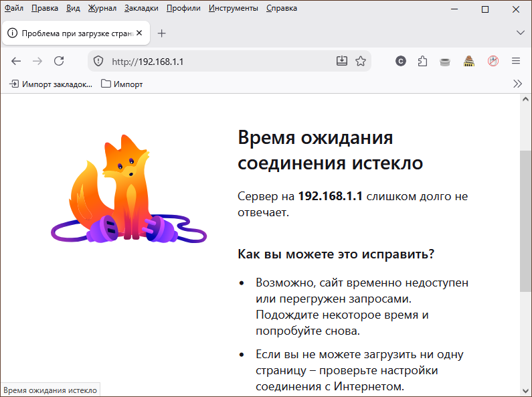This screenshot has width=532, height=397.
Task: Open the Правка menu
Action: (45, 8)
